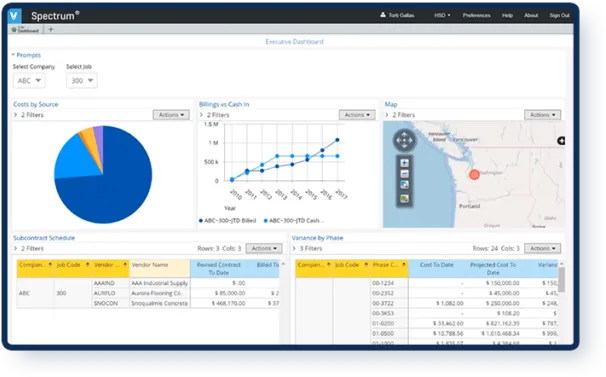Click the Spectrum V logo
Image resolution: width=606 pixels, height=377 pixels.
(x=15, y=15)
